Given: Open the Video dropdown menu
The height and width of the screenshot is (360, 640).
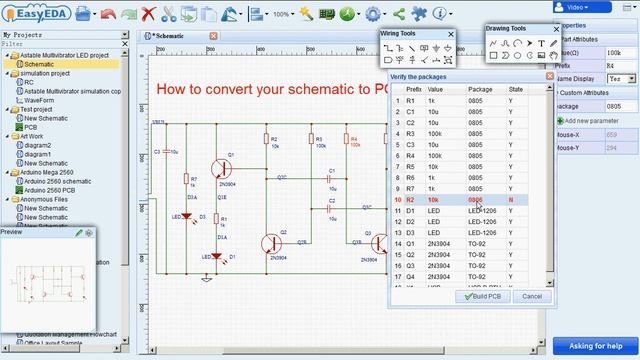Looking at the screenshot, I should [x=582, y=7].
